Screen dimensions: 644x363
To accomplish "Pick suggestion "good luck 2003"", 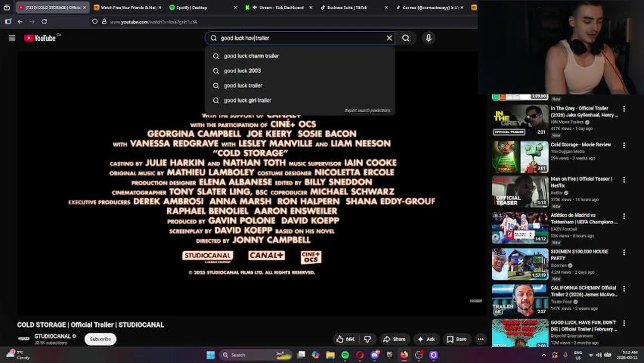I will pyautogui.click(x=300, y=71).
